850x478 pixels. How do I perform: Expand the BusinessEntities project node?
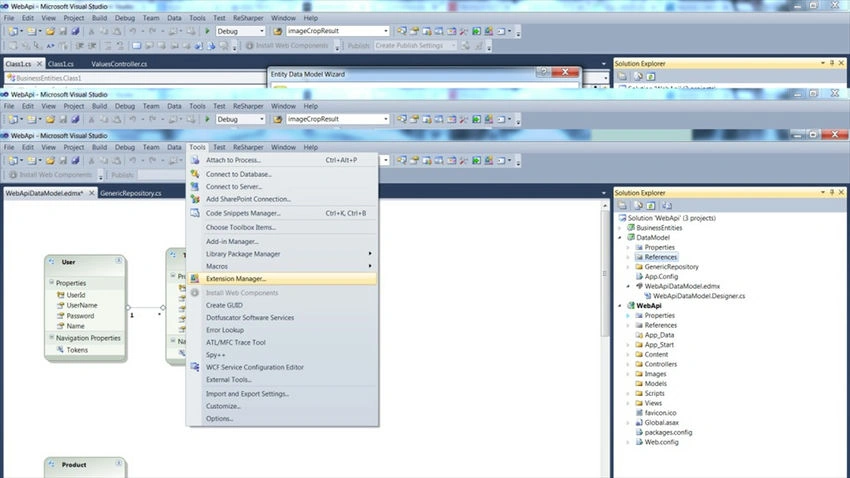click(620, 228)
